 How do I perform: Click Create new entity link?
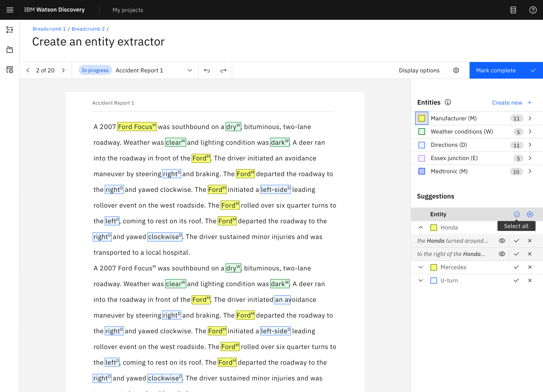click(x=507, y=103)
